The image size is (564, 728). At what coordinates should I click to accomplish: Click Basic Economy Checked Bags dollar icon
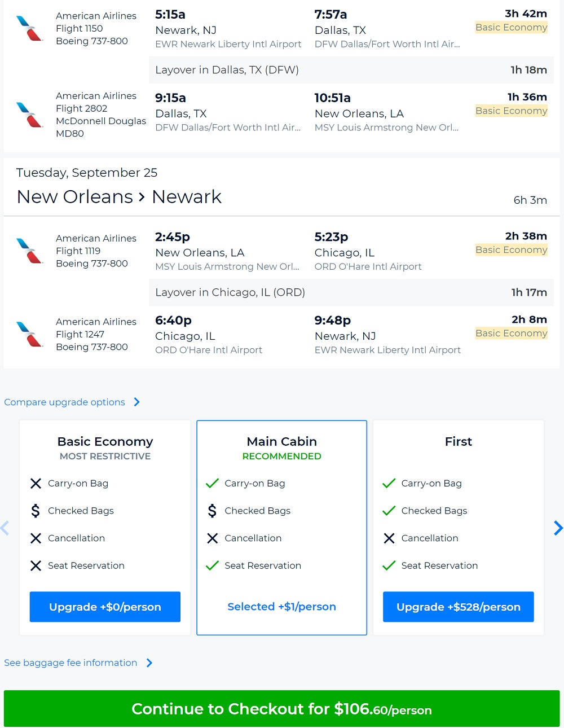(36, 511)
